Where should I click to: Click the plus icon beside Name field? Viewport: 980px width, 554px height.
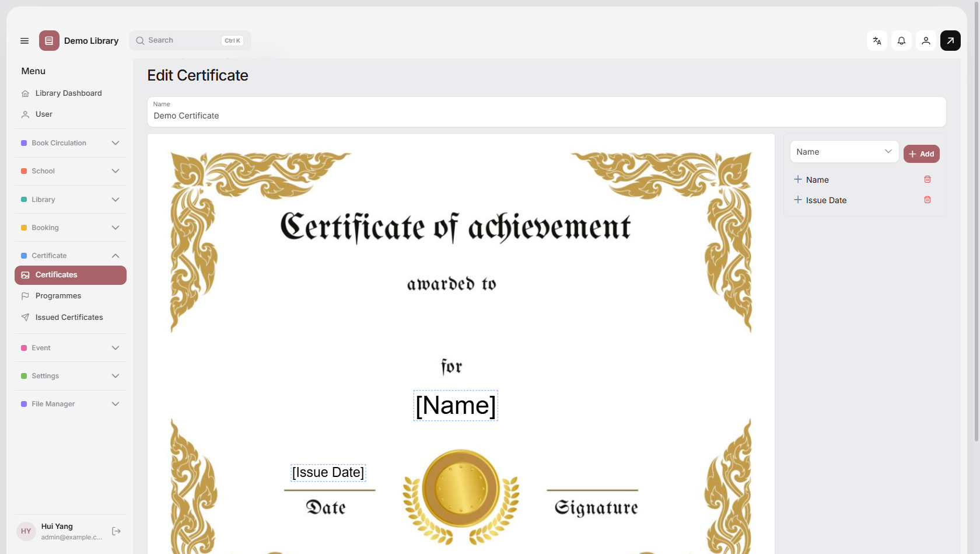coord(798,179)
